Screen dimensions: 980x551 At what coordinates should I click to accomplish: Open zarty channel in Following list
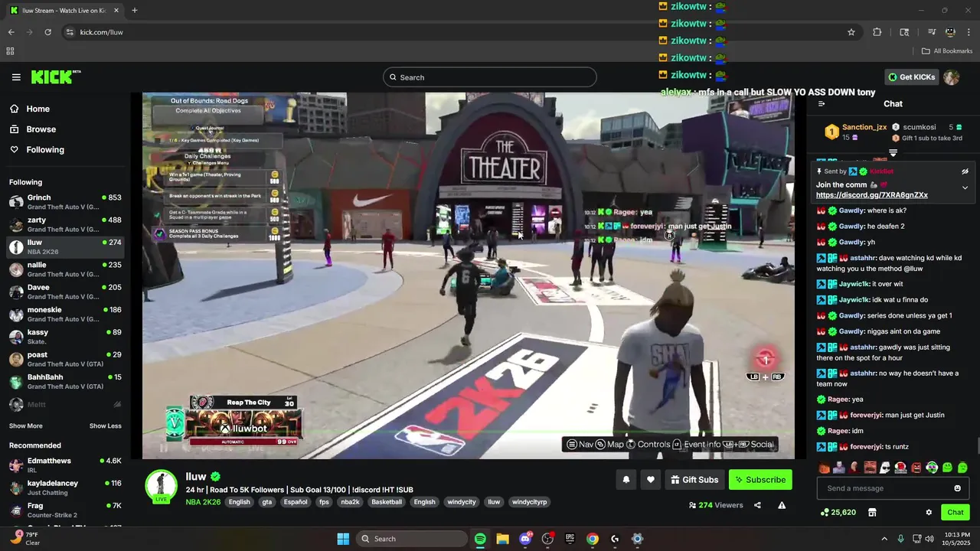[65, 224]
